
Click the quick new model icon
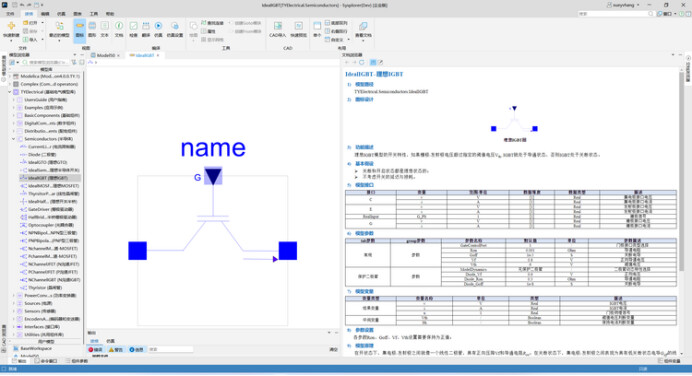[x=11, y=26]
